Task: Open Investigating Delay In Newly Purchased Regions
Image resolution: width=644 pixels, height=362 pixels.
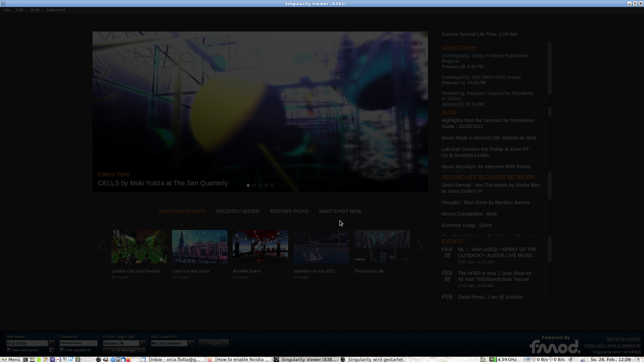Action: click(x=485, y=58)
